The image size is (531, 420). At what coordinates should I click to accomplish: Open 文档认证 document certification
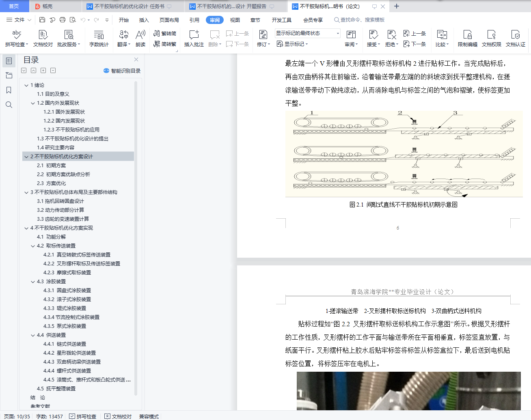(516, 39)
